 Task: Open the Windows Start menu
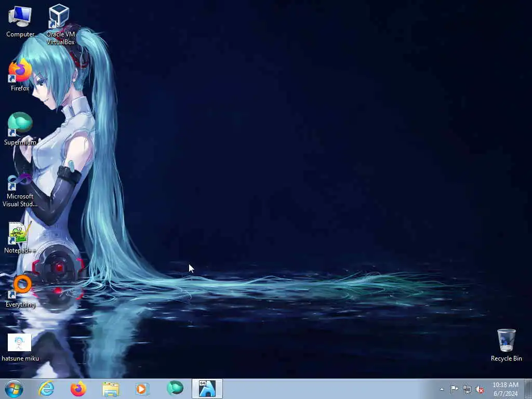pyautogui.click(x=14, y=389)
